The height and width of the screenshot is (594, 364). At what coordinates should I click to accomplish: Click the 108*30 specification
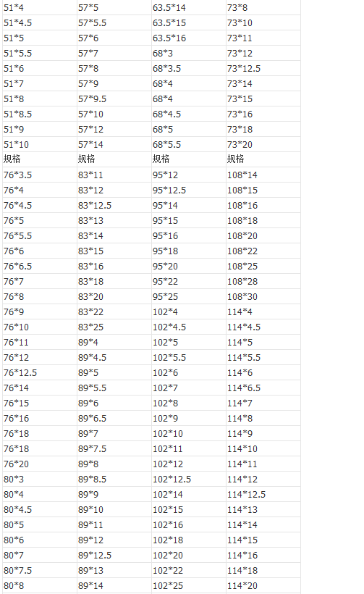[x=263, y=296]
